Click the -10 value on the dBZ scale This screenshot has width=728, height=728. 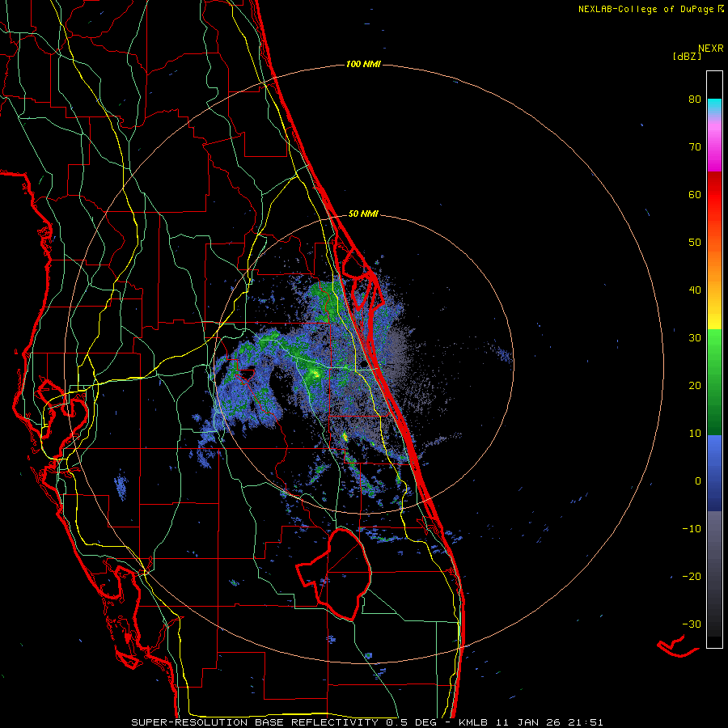tap(692, 529)
